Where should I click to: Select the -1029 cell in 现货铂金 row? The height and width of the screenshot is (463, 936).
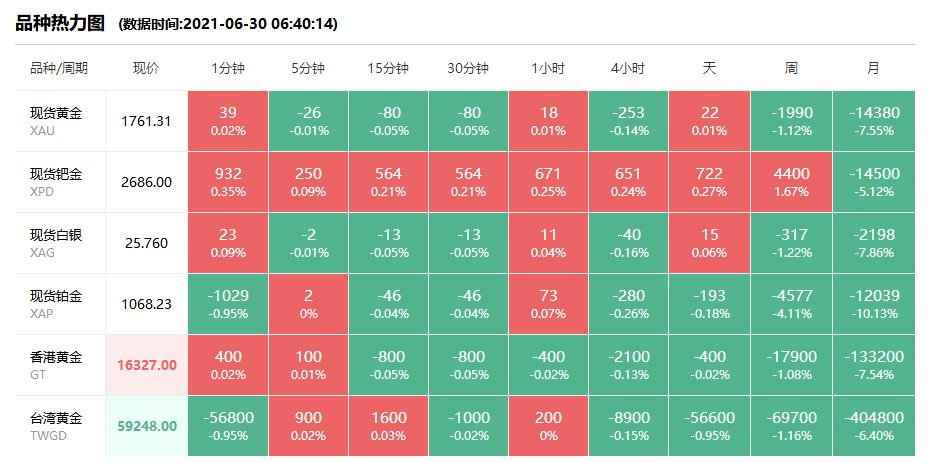pos(227,304)
